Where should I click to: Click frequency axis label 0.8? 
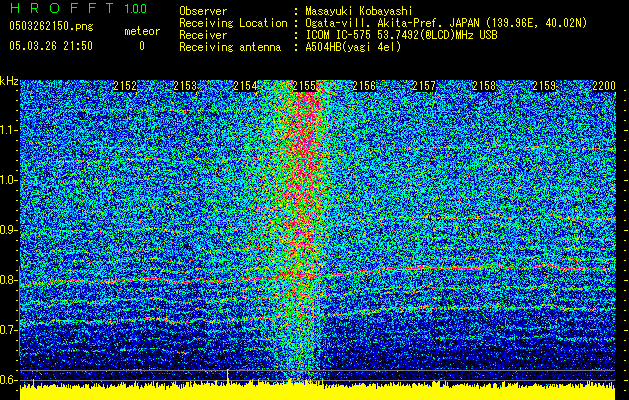pyautogui.click(x=8, y=280)
